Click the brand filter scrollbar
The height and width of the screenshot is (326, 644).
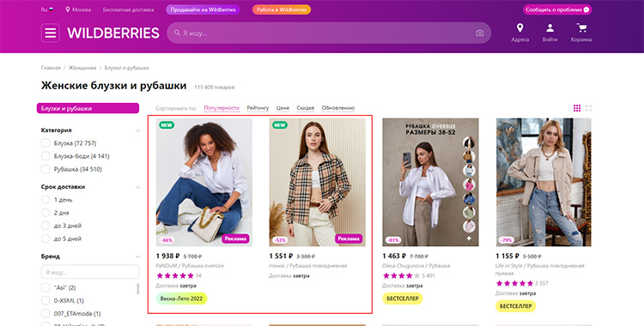pyautogui.click(x=137, y=288)
